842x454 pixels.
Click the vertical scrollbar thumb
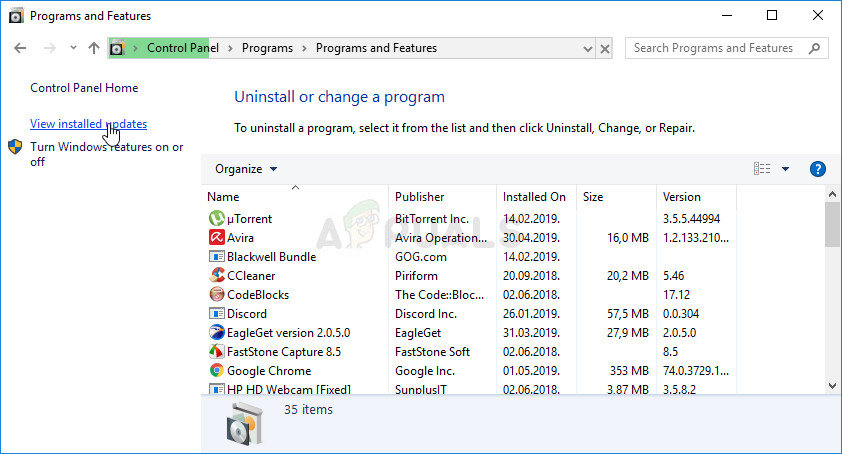pyautogui.click(x=832, y=225)
